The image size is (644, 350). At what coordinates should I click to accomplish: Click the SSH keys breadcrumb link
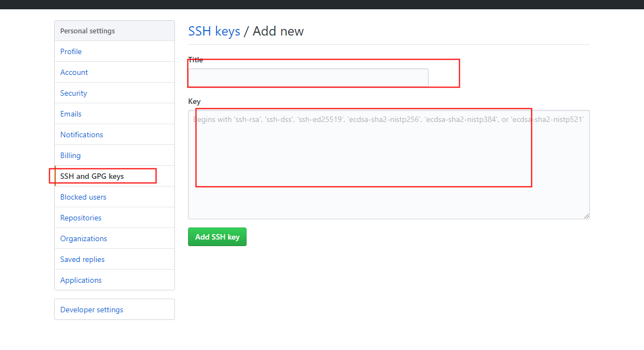pyautogui.click(x=214, y=31)
